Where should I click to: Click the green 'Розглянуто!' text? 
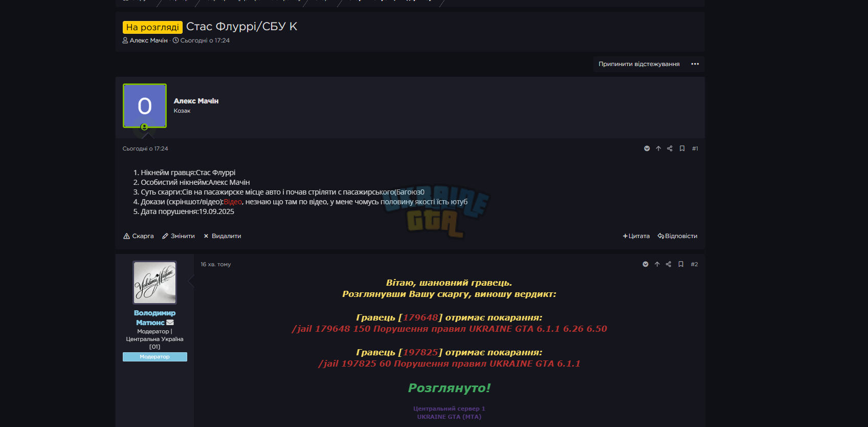(x=449, y=388)
